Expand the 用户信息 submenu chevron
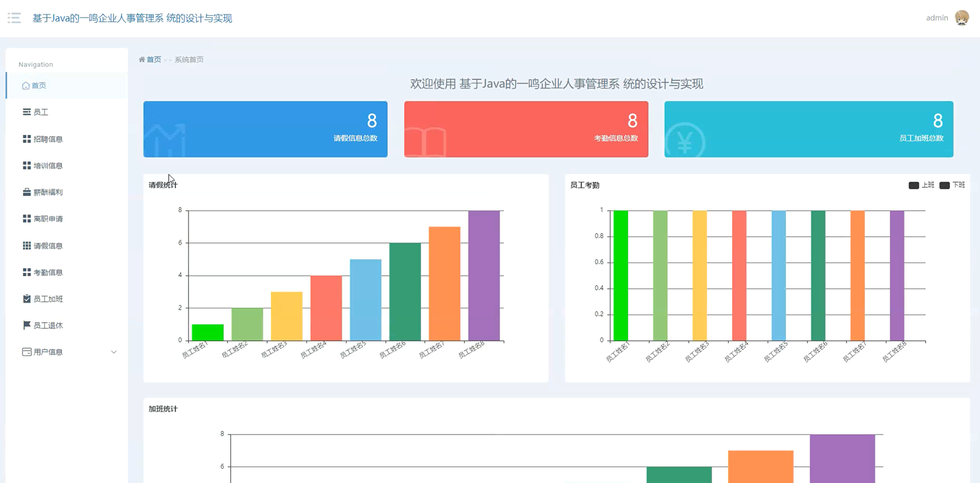This screenshot has height=483, width=980. pyautogui.click(x=113, y=352)
